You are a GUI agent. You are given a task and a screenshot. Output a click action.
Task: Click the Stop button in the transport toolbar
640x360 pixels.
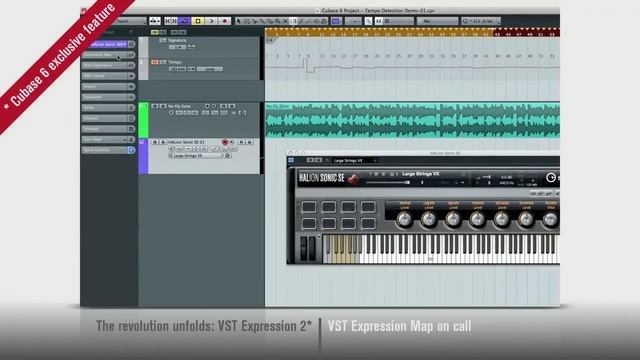pos(198,21)
